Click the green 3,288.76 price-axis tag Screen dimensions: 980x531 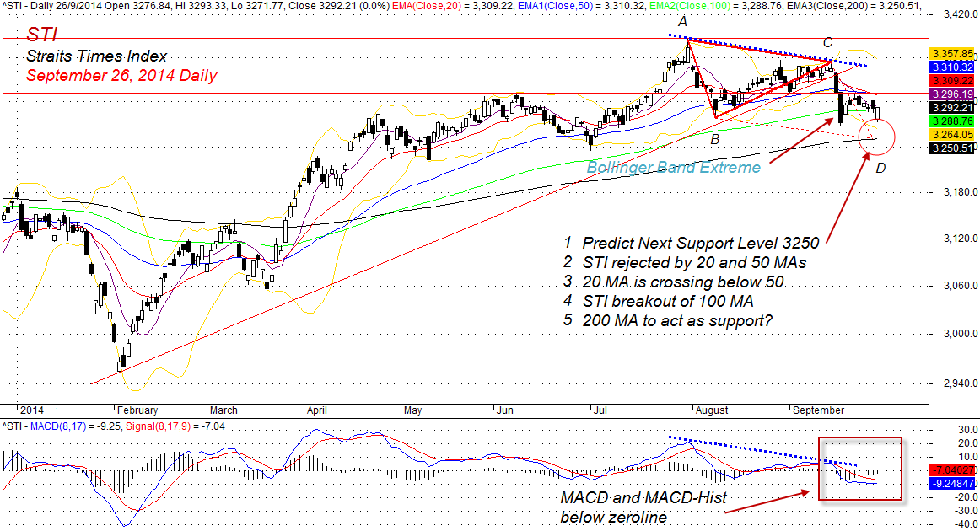[952, 121]
